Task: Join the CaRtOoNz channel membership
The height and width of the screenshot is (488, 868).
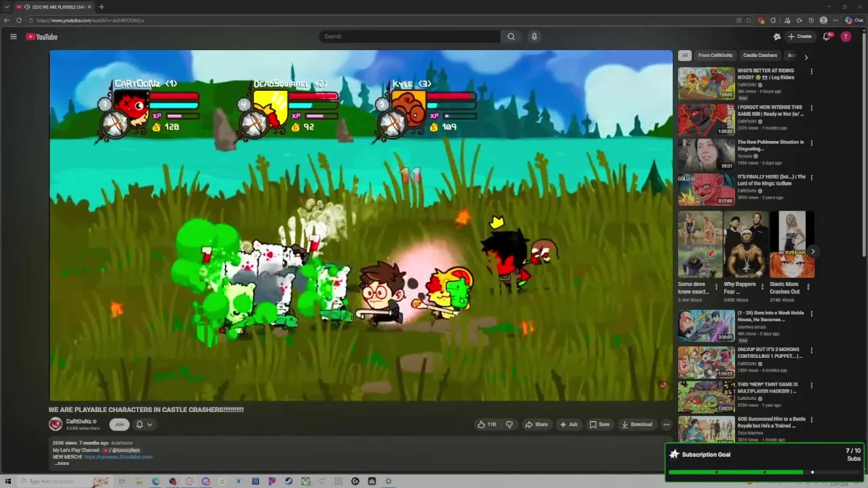Action: [x=119, y=424]
